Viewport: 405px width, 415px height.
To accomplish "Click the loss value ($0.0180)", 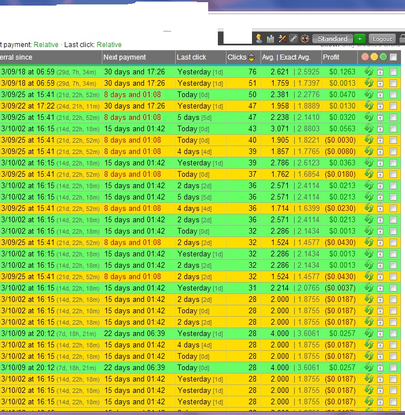I will [x=340, y=174].
